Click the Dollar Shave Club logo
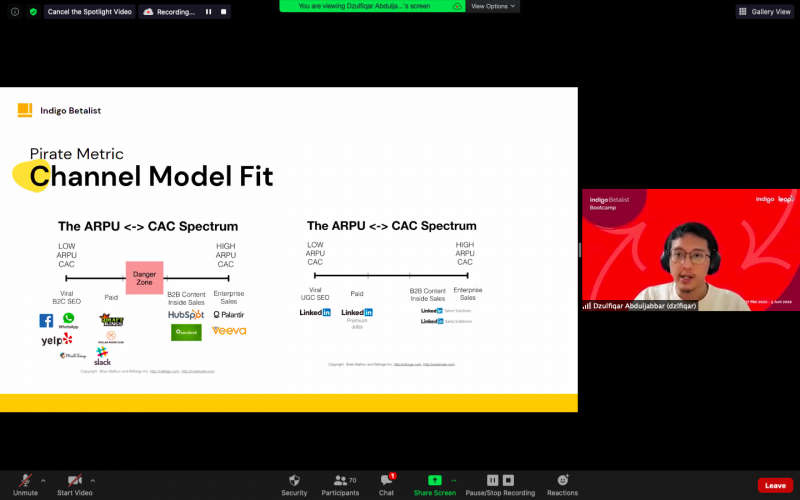The height and width of the screenshot is (500, 800). (111, 337)
